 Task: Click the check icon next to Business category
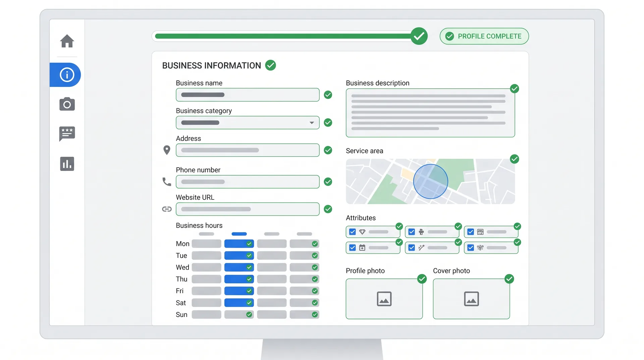click(328, 123)
